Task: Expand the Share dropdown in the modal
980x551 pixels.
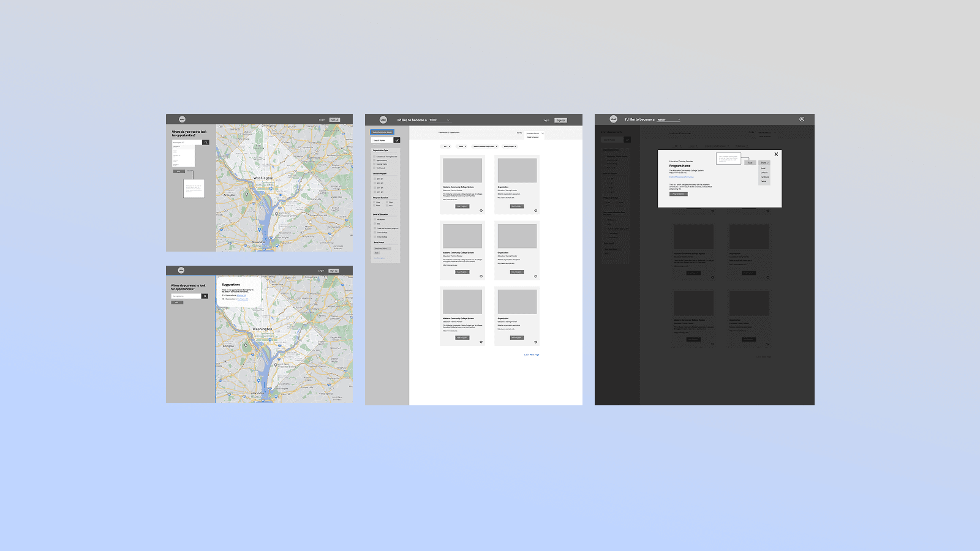Action: pyautogui.click(x=764, y=163)
